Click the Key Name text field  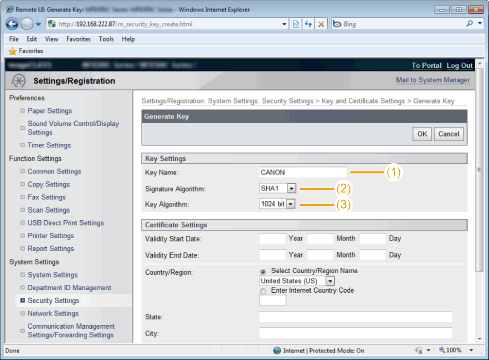click(303, 172)
